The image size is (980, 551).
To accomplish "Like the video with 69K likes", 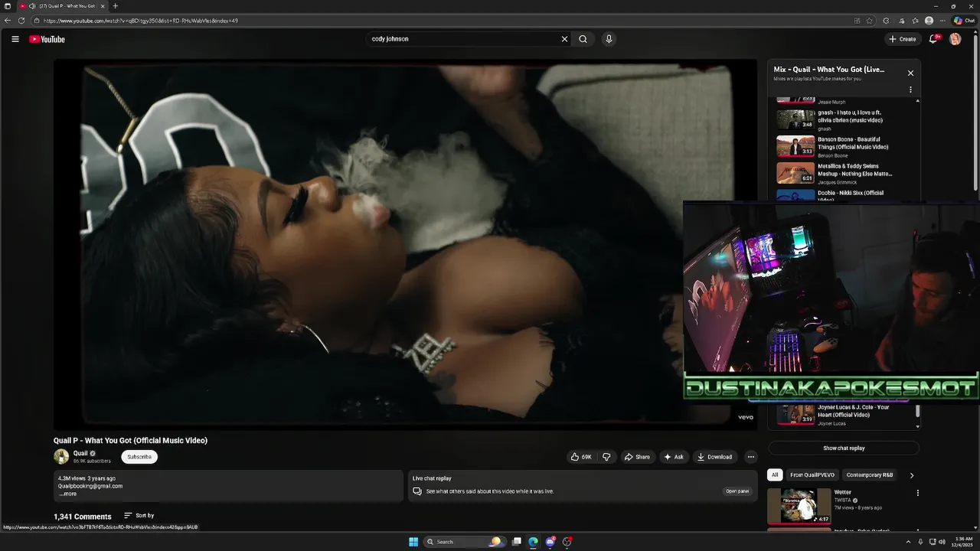I will coord(581,457).
